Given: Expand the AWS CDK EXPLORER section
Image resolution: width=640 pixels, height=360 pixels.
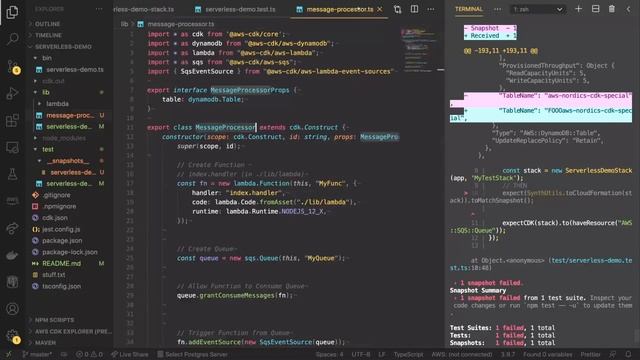Looking at the screenshot, I should coord(73,331).
